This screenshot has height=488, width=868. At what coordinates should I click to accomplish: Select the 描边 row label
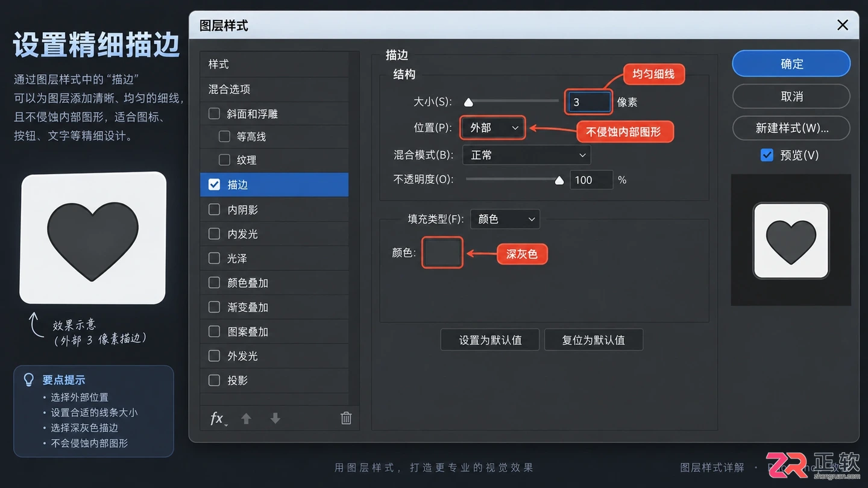click(237, 185)
